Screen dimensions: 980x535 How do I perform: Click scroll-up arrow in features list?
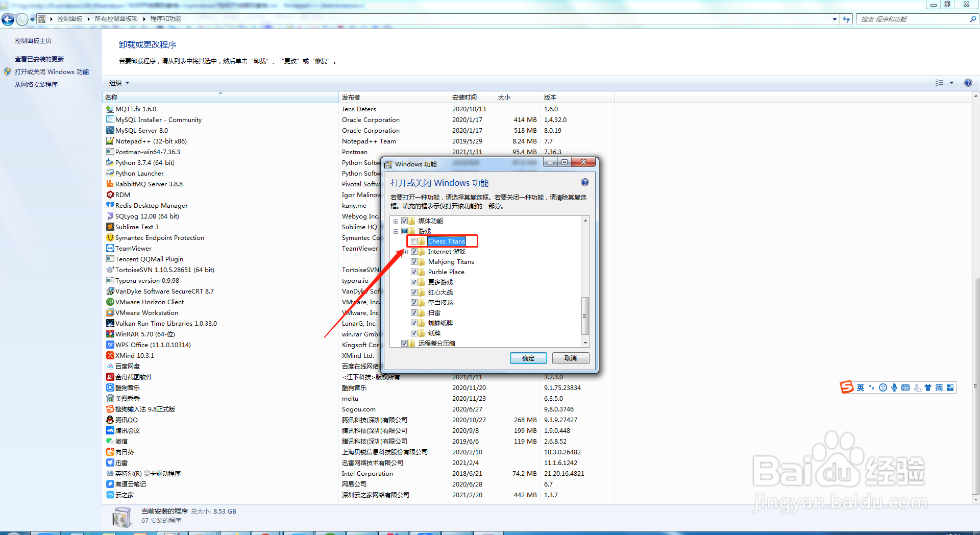(x=585, y=221)
